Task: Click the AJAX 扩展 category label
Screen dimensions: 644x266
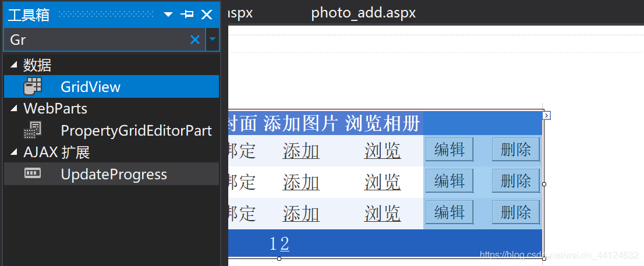Action: click(x=56, y=152)
